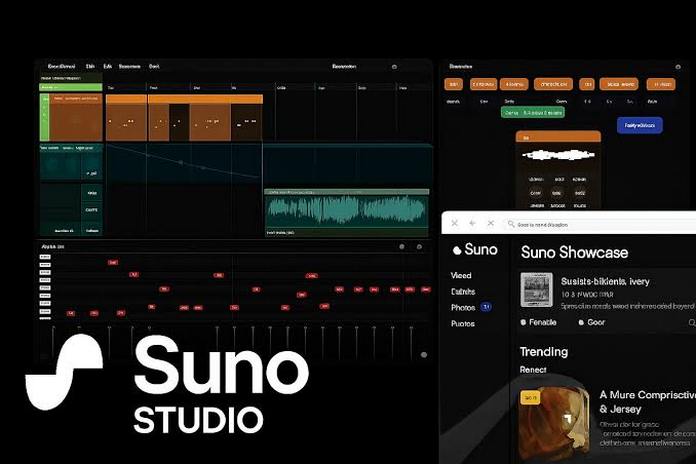The image size is (696, 464).
Task: Click the white waveform in the small card
Action: 558,155
